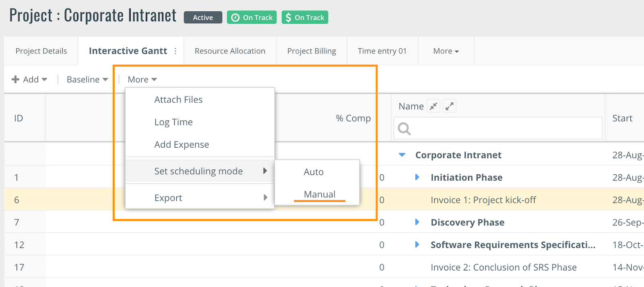Click the expand all icon beside Name

pyautogui.click(x=449, y=106)
